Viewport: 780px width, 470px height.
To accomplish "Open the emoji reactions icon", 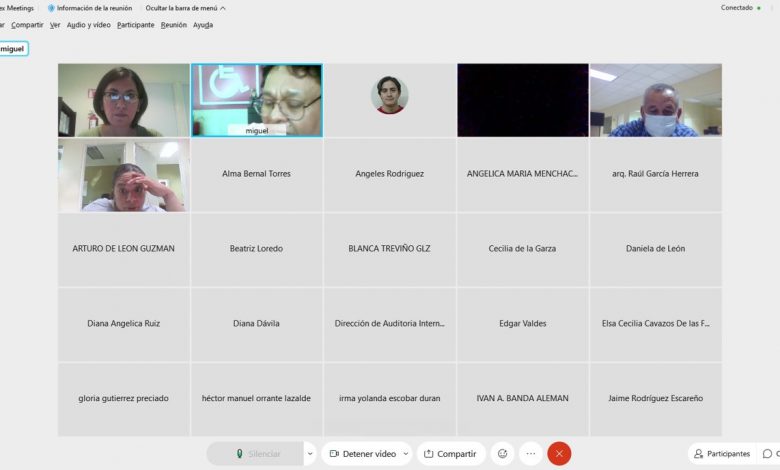I will [502, 454].
